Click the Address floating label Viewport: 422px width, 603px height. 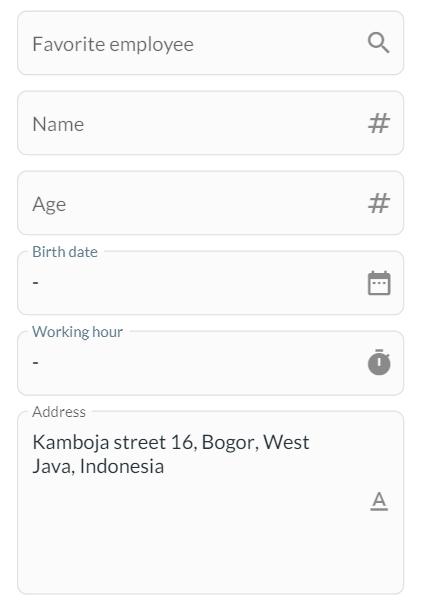tap(59, 412)
